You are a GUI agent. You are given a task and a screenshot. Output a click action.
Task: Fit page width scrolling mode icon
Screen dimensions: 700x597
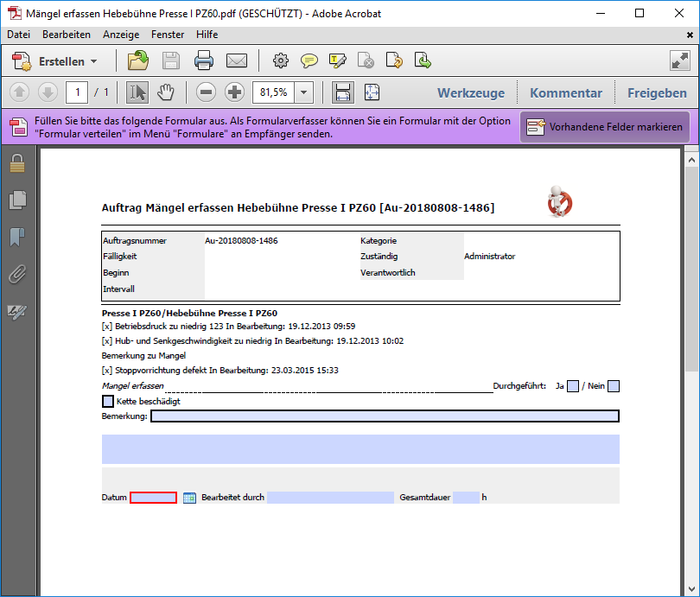(x=343, y=92)
